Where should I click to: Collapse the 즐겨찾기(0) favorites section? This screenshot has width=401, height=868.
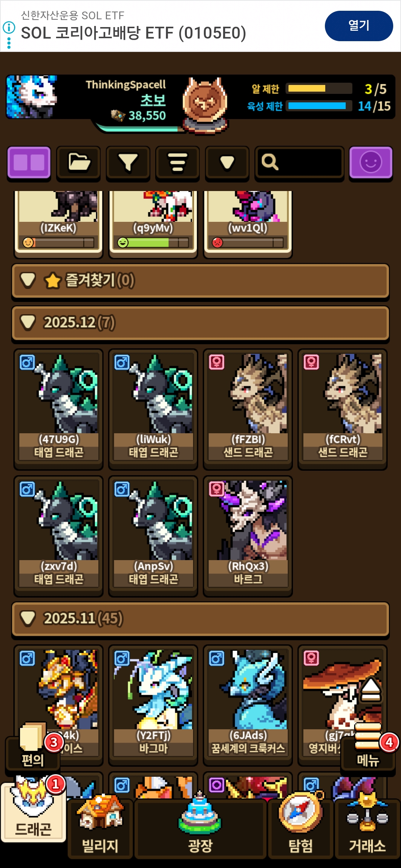tap(200, 281)
